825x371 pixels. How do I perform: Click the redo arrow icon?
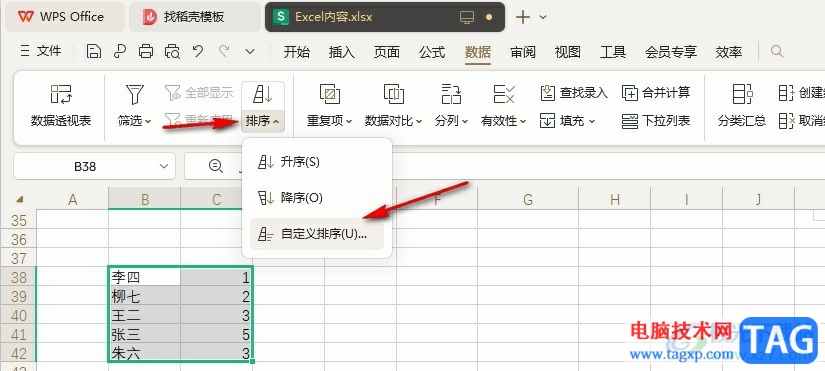click(x=224, y=51)
